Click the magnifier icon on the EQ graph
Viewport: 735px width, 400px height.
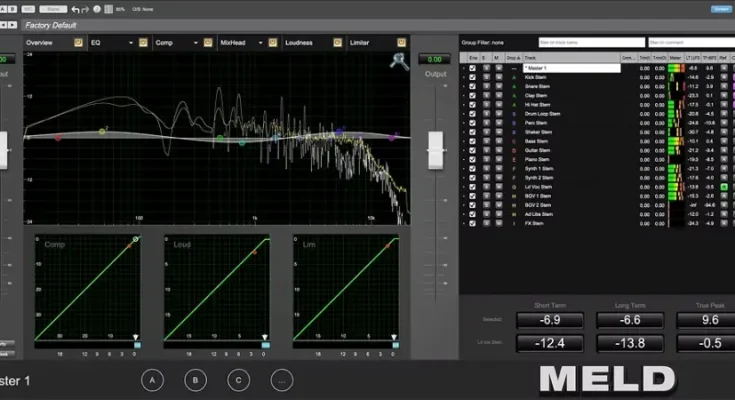[x=397, y=60]
